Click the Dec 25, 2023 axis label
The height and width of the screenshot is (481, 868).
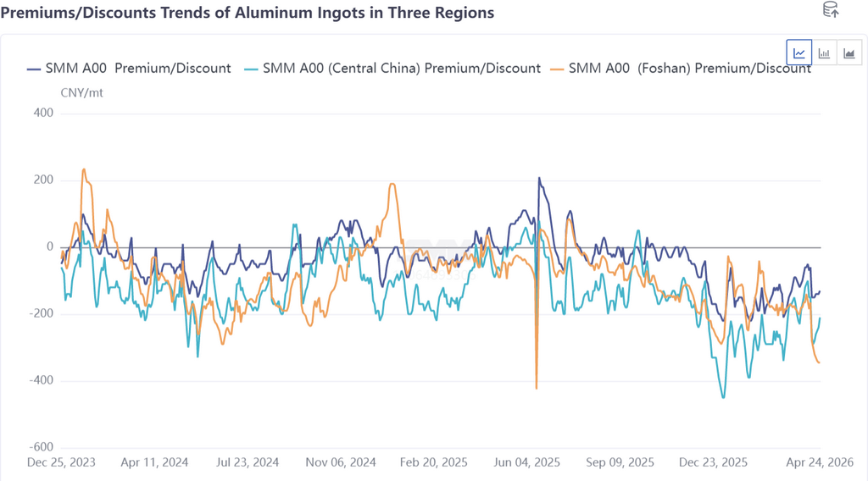click(61, 462)
